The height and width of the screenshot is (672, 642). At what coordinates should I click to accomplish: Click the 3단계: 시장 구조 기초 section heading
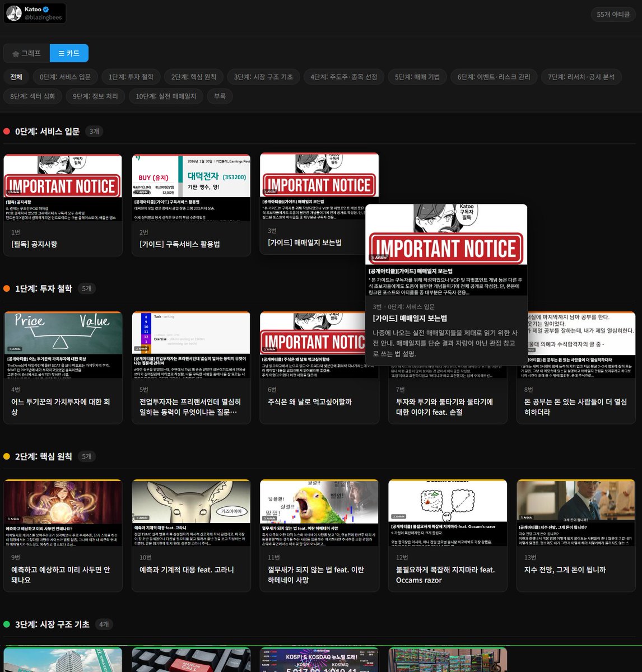pyautogui.click(x=52, y=624)
